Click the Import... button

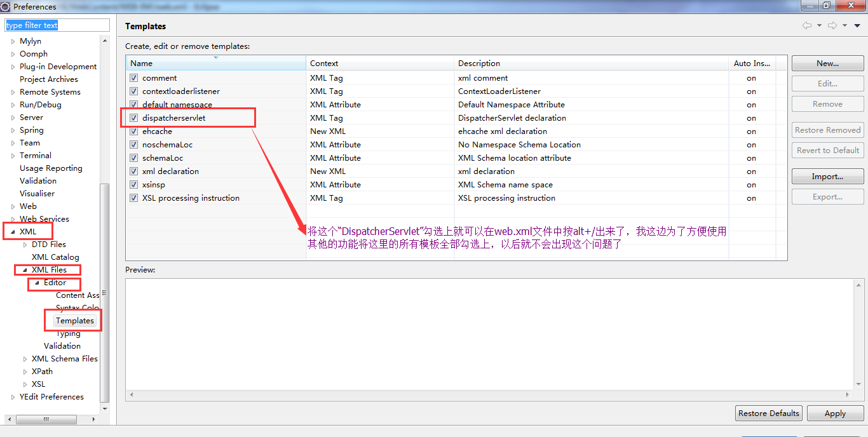point(827,177)
